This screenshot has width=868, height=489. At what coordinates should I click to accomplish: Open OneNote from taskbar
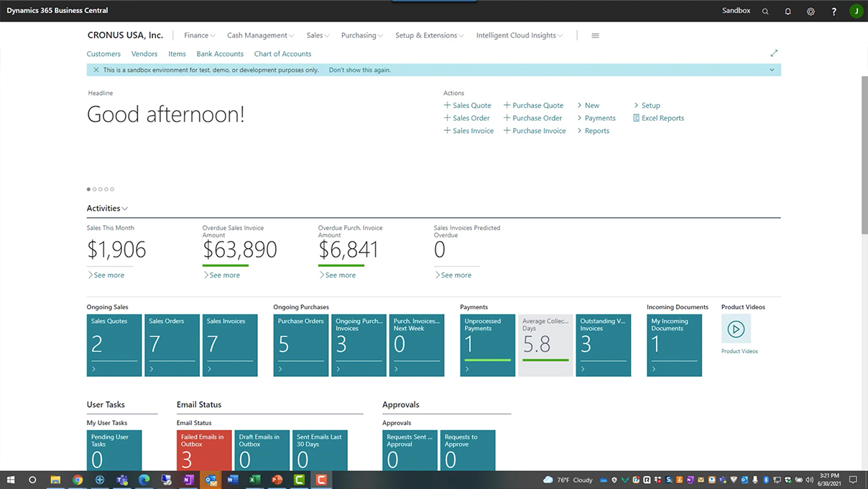click(188, 480)
